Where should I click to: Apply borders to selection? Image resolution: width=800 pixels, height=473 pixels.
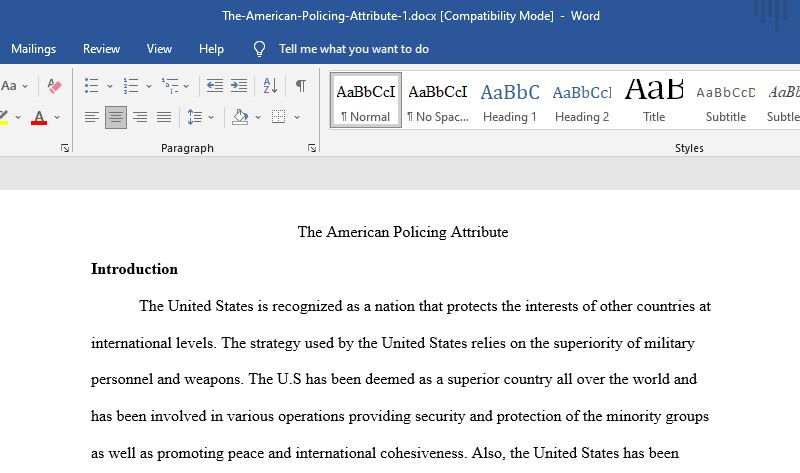(x=279, y=117)
